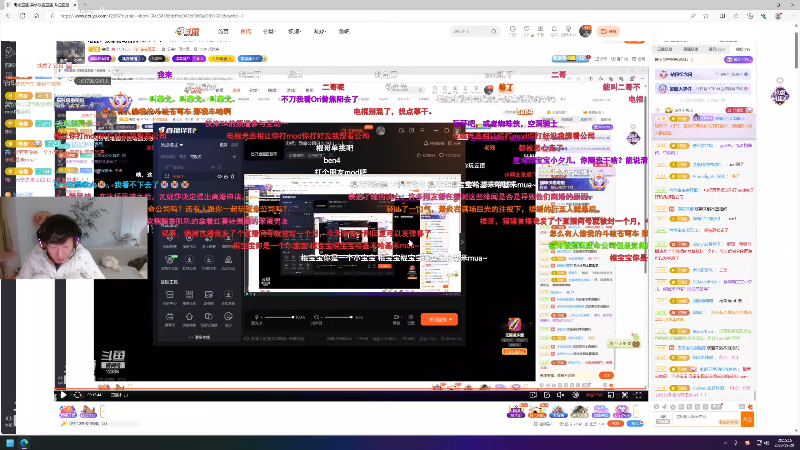800x450 pixels.
Task: Enter fullscreen from the player's last control icon
Action: coord(638,395)
